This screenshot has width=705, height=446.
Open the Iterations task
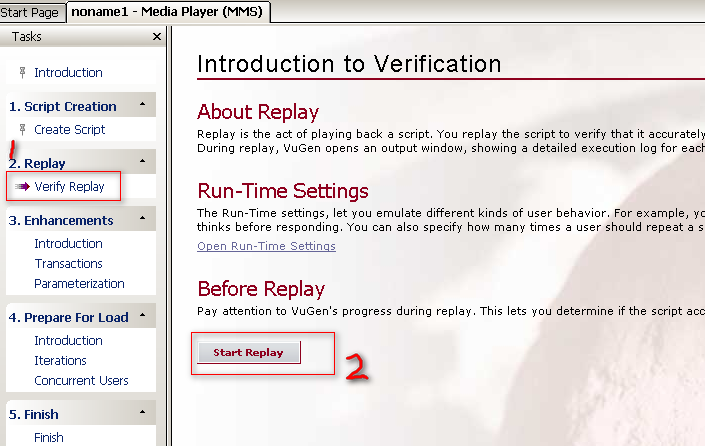(60, 361)
